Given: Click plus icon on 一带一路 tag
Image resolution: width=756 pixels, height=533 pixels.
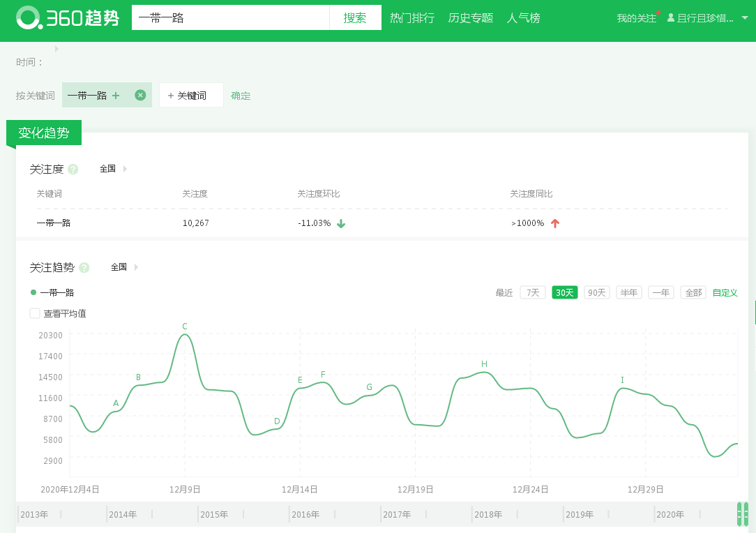Looking at the screenshot, I should coord(116,96).
